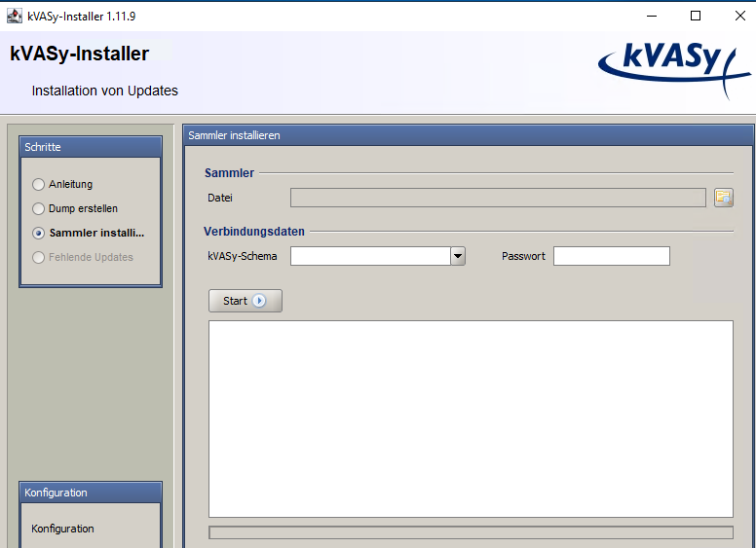Viewport: 756px width, 548px height.
Task: Open the kVASy-Schema dropdown arrow
Action: [458, 256]
